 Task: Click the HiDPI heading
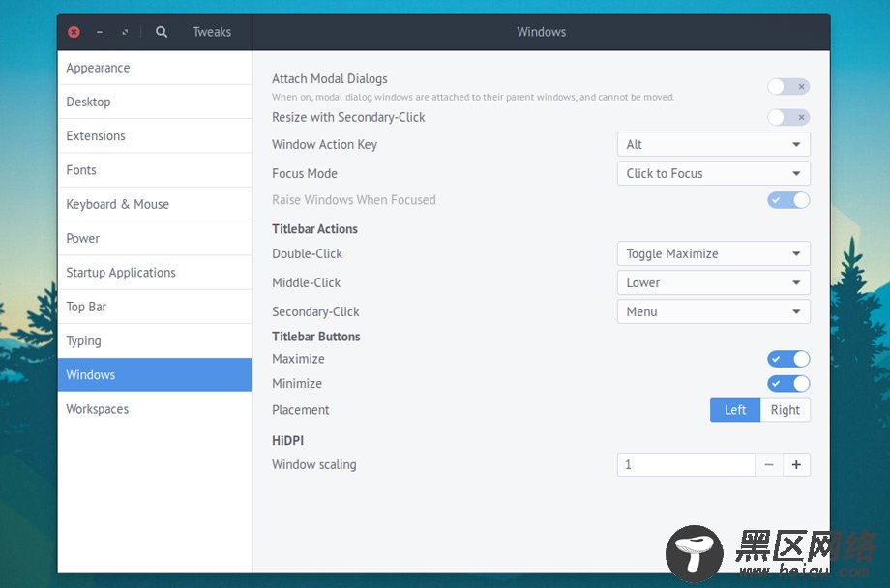coord(287,440)
